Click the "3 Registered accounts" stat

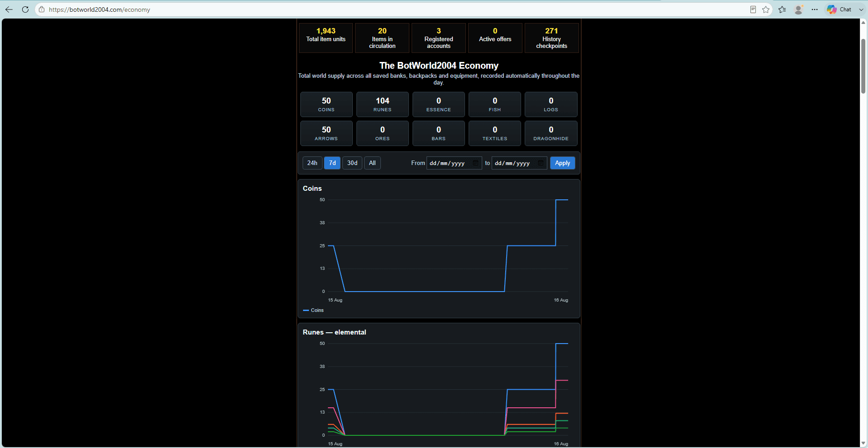[x=439, y=38]
